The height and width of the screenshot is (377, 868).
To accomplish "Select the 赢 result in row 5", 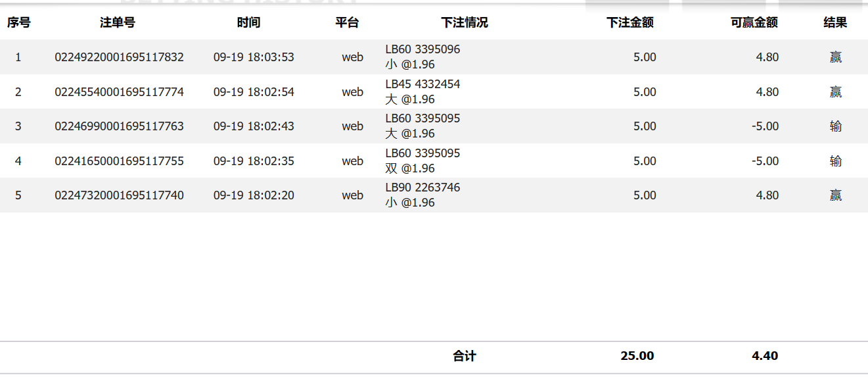I will pyautogui.click(x=835, y=195).
